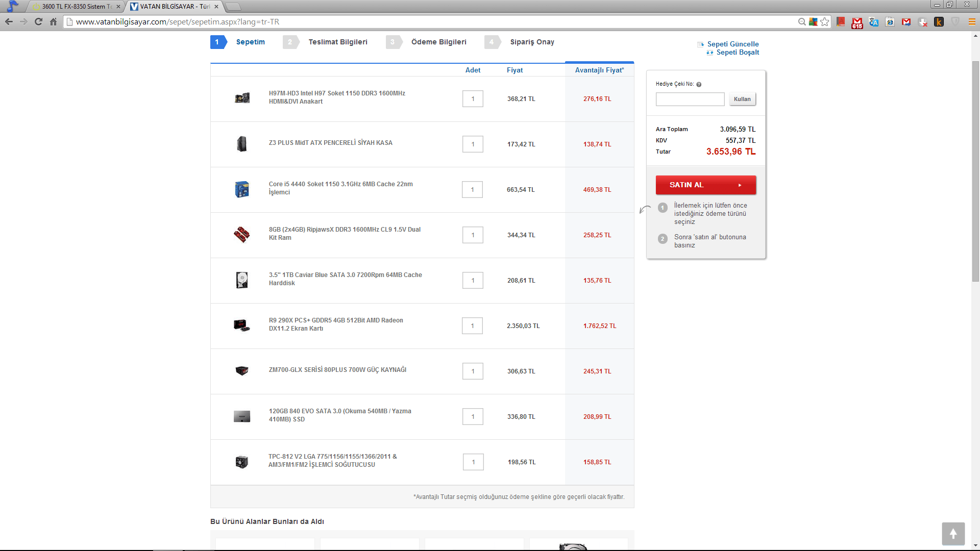Screen dimensions: 980x551
Task: Click the Kullan gift code button
Action: click(742, 99)
